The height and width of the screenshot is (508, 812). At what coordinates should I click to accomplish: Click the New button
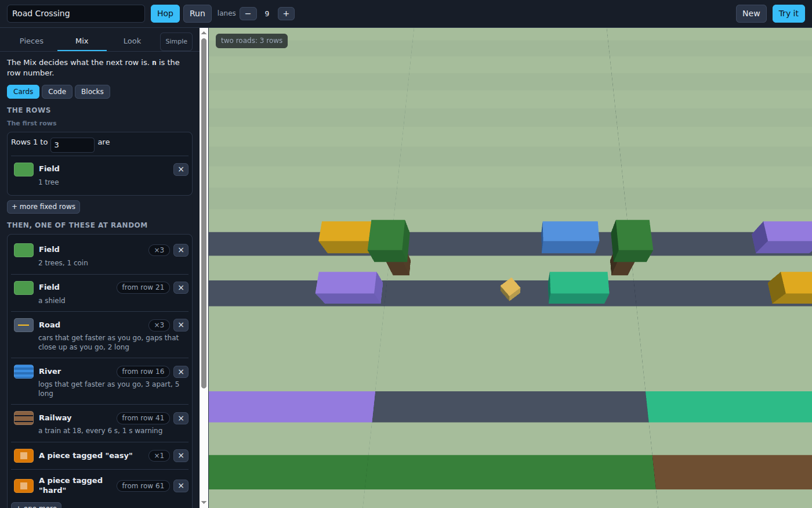751,13
